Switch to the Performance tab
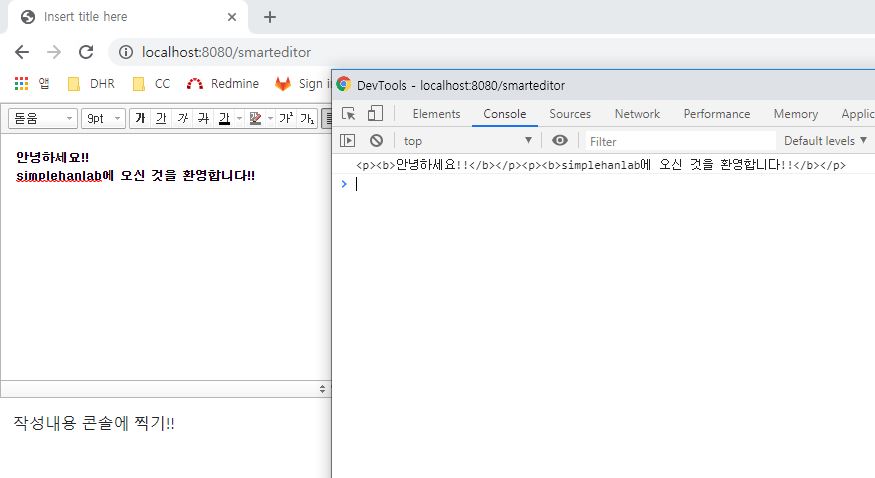 pyautogui.click(x=717, y=114)
